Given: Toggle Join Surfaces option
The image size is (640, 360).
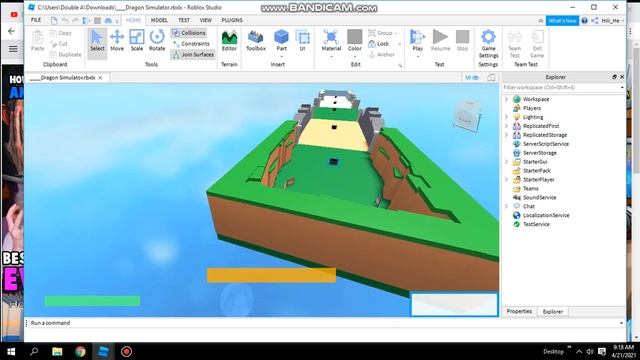Looking at the screenshot, I should tap(193, 54).
